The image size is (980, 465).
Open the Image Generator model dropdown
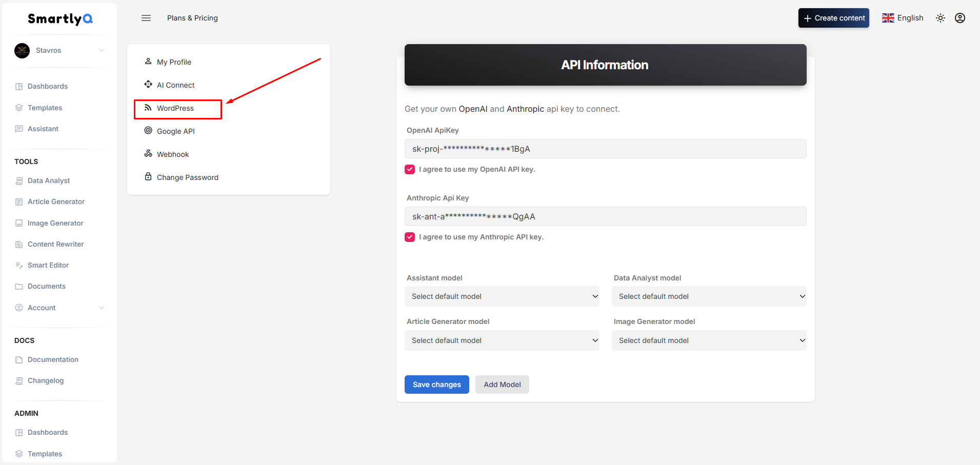coord(709,340)
